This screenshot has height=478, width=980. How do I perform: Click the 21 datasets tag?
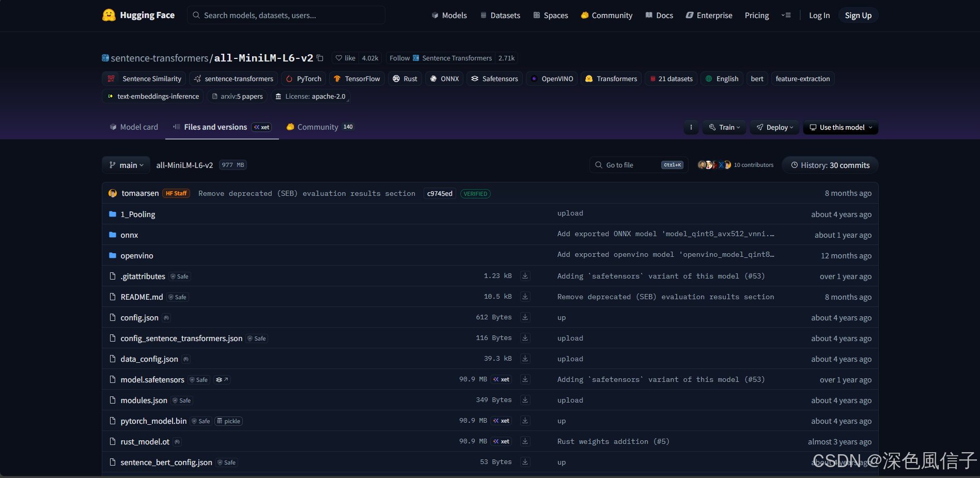coord(671,79)
